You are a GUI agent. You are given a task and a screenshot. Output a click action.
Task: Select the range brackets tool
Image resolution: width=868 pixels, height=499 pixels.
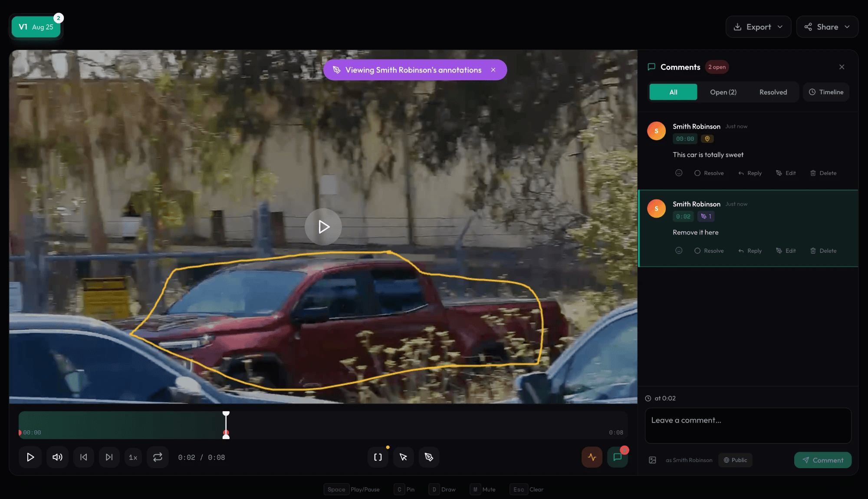click(378, 457)
